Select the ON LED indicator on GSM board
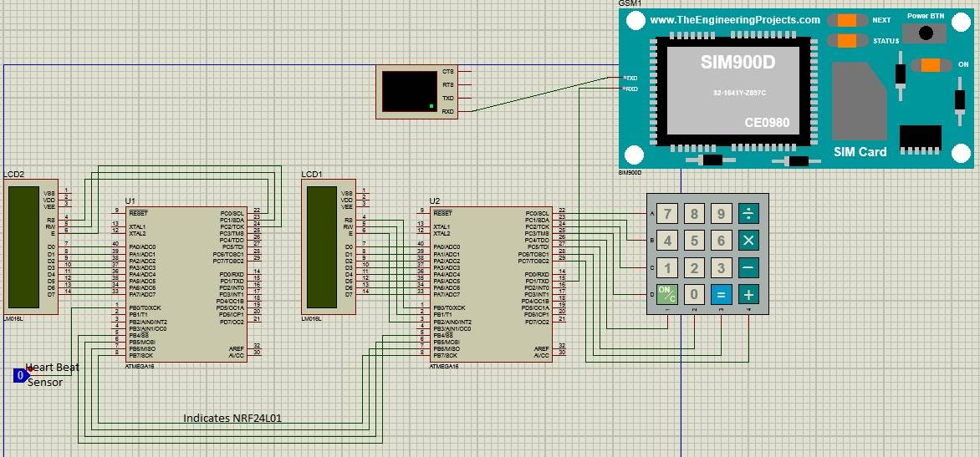980x457 pixels. pyautogui.click(x=932, y=65)
